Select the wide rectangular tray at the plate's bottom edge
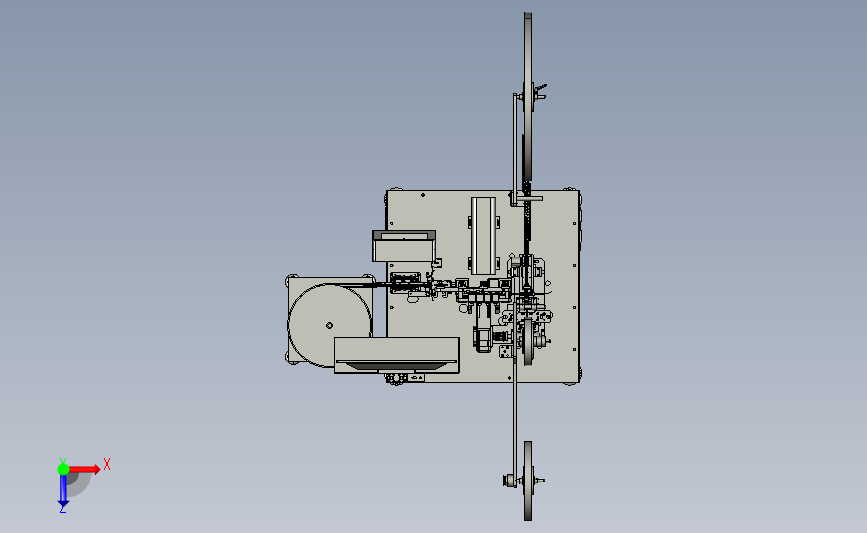This screenshot has height=533, width=867. click(396, 355)
